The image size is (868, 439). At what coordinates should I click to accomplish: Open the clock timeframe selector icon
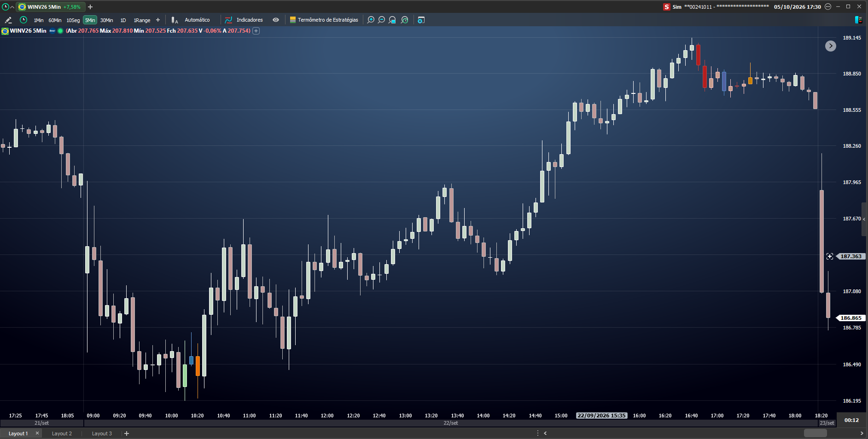23,20
